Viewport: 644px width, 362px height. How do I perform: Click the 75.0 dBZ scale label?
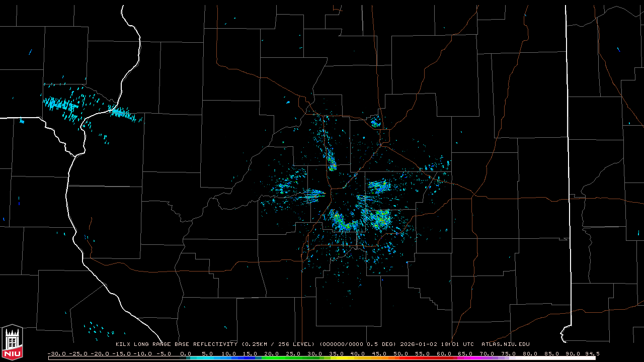point(509,353)
